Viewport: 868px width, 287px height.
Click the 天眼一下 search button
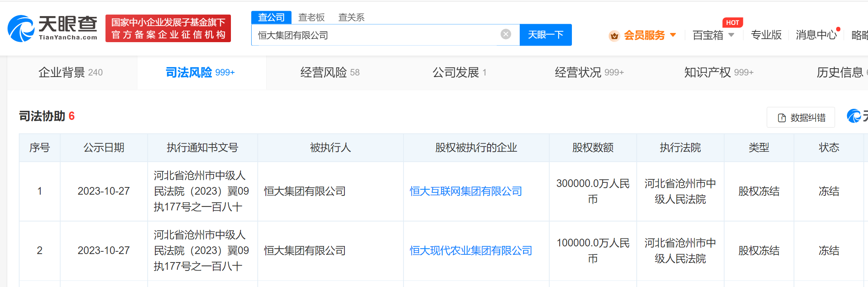[x=545, y=35]
